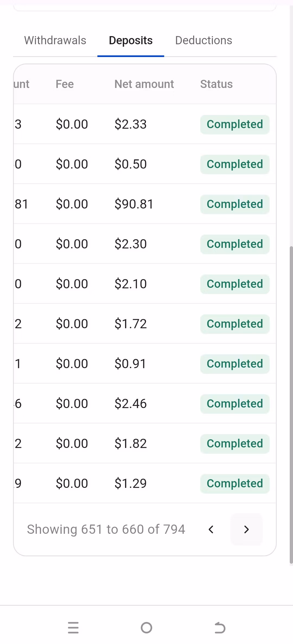
Task: Open Android recent apps menu icon
Action: (x=73, y=627)
